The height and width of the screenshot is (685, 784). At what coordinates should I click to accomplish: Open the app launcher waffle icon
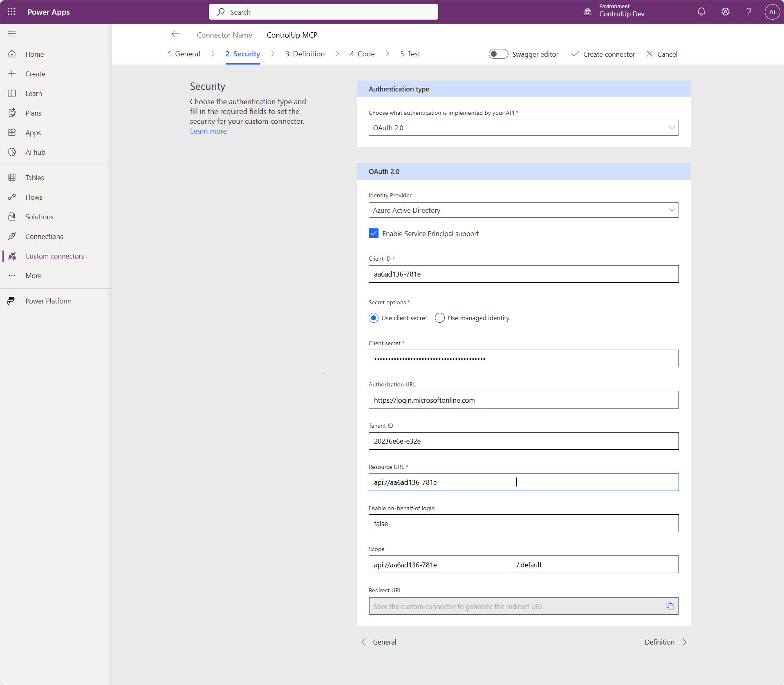(11, 12)
